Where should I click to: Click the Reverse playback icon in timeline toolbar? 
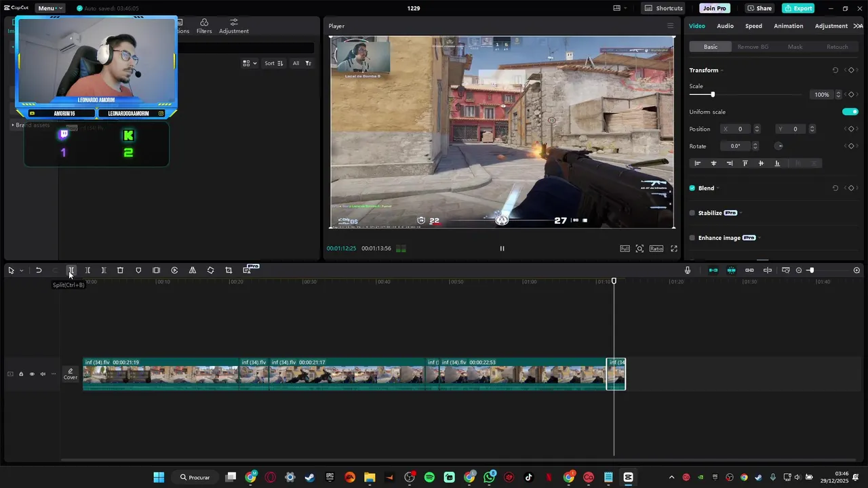174,270
